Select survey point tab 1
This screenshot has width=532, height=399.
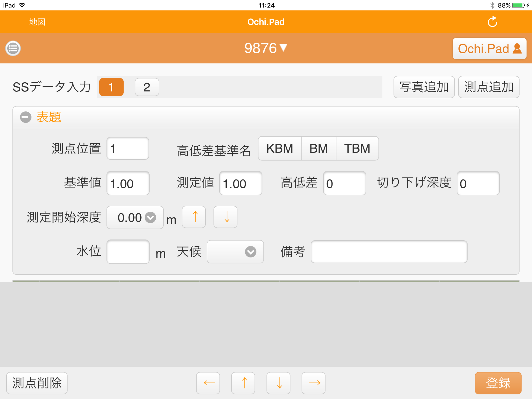[x=111, y=87]
